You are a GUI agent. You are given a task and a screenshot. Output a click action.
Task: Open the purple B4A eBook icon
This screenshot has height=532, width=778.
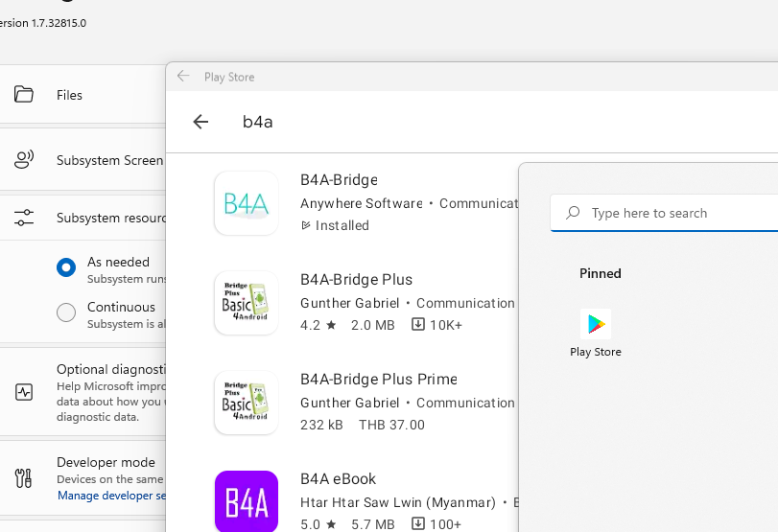tap(247, 501)
